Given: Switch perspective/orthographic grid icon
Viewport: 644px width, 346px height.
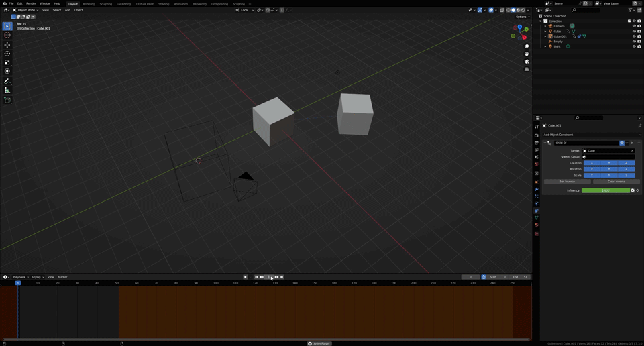Looking at the screenshot, I should click(x=527, y=69).
